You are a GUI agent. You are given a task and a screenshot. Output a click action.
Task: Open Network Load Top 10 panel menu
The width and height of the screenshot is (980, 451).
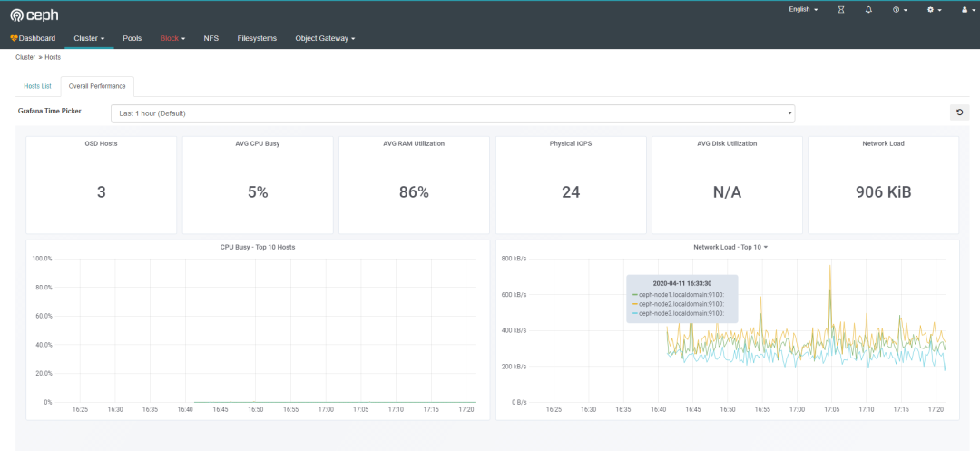730,247
